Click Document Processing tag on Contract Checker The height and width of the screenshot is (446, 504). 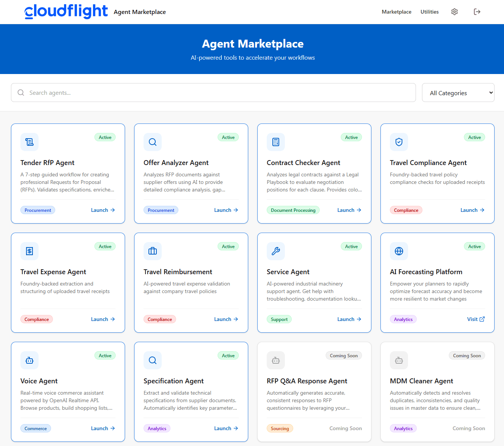click(x=293, y=210)
